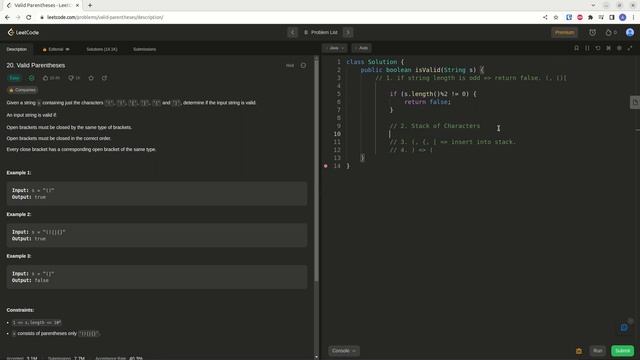640x360 pixels.
Task: Click the Companies tag
Action: 22,90
